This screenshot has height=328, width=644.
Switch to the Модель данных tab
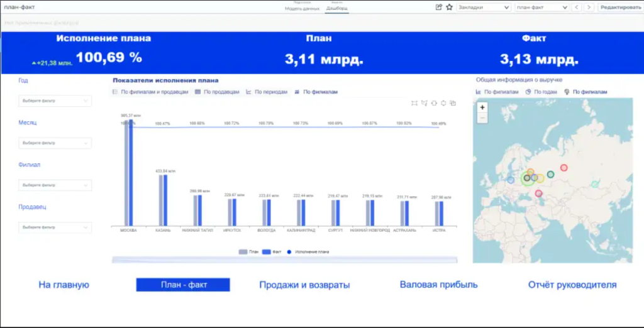click(302, 8)
